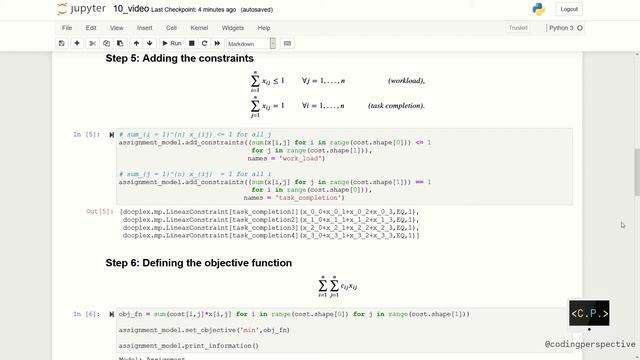Click the workload constraint formula

click(338, 81)
